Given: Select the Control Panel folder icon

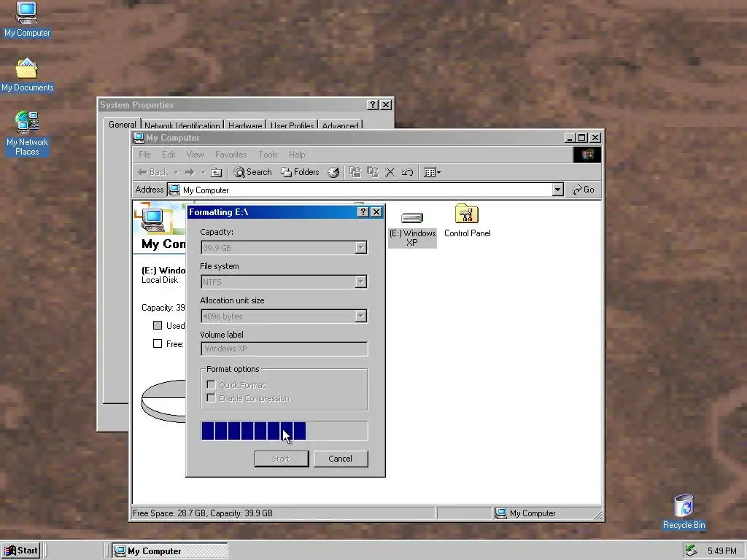Looking at the screenshot, I should click(x=467, y=221).
